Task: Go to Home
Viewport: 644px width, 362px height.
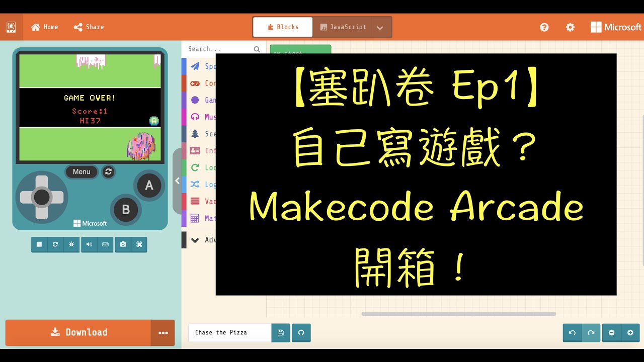Action: (x=45, y=27)
